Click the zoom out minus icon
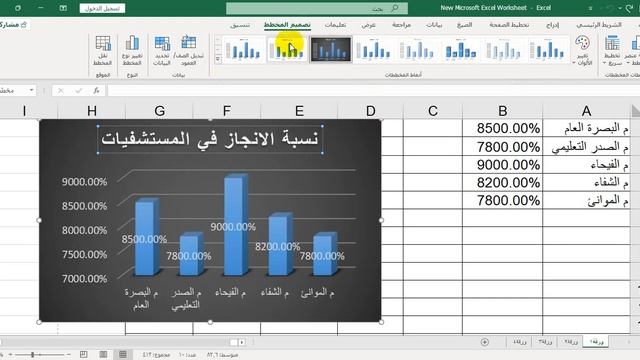This screenshot has width=640, height=360. pos(68,355)
